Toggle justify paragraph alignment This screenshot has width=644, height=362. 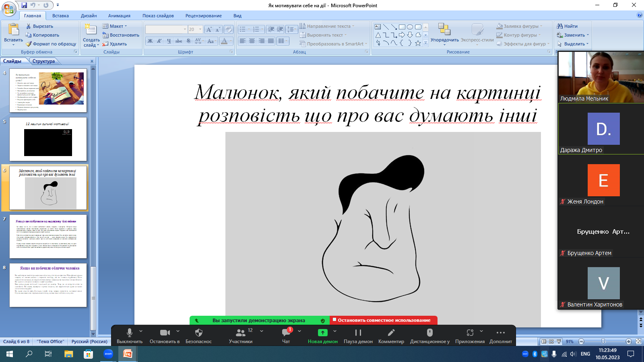point(271,41)
